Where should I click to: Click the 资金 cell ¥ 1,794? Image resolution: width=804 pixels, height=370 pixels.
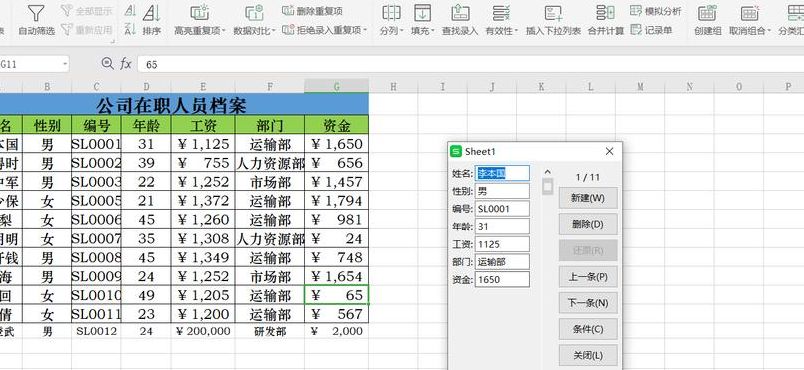click(336, 200)
